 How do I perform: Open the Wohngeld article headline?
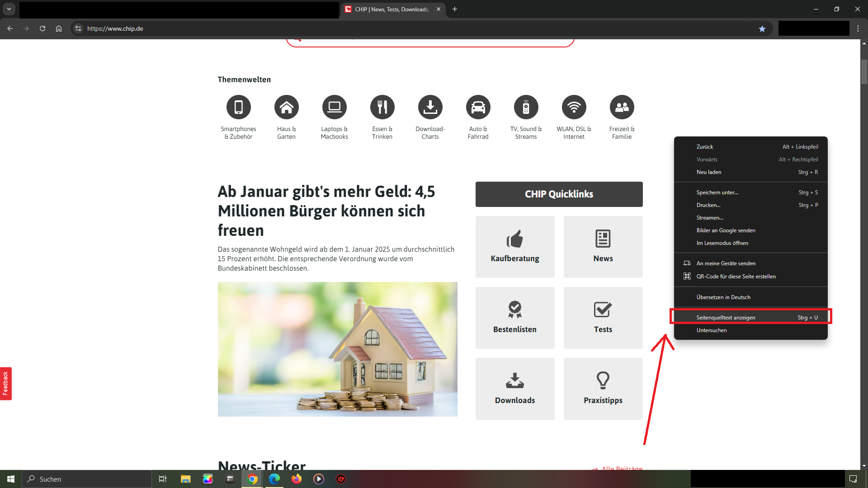tap(325, 211)
